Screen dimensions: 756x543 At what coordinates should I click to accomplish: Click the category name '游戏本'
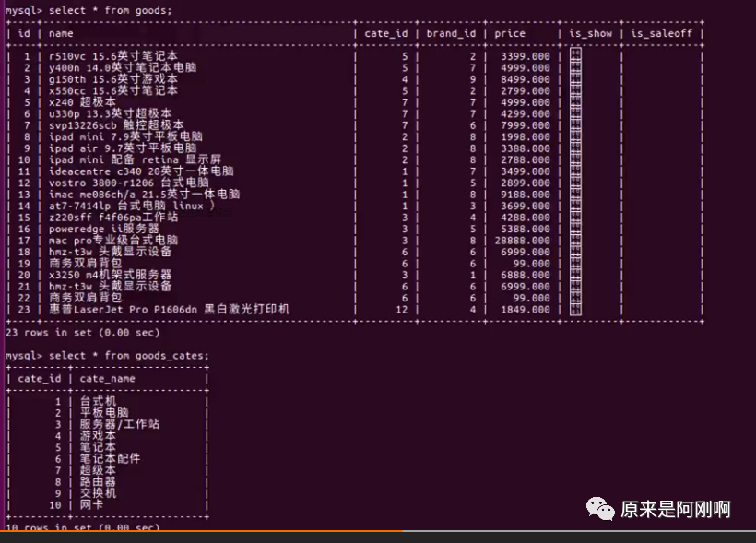[98, 436]
